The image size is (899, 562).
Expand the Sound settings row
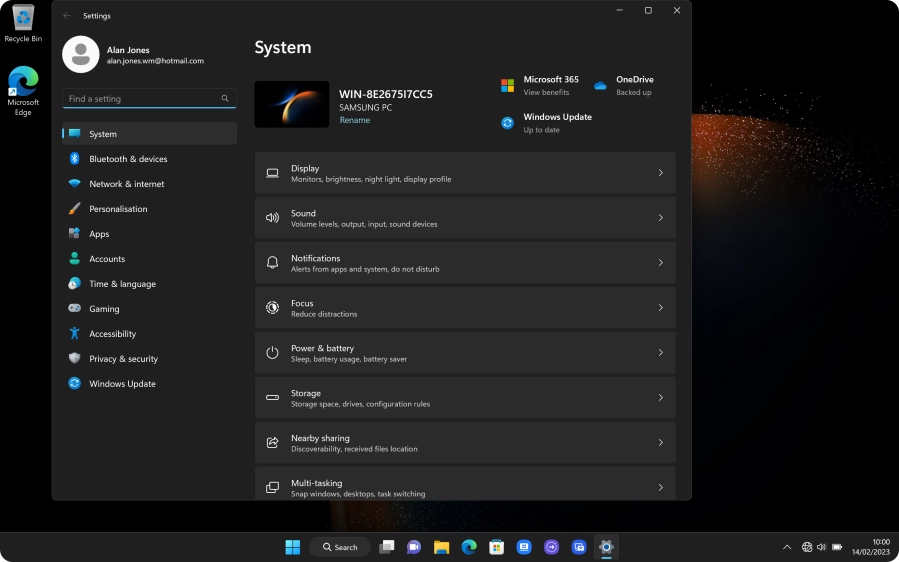click(465, 218)
